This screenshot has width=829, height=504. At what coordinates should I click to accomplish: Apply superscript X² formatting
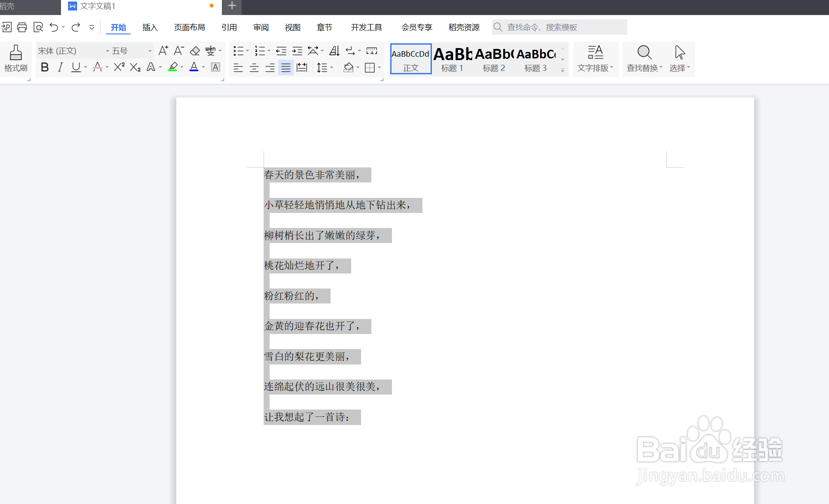[x=119, y=67]
